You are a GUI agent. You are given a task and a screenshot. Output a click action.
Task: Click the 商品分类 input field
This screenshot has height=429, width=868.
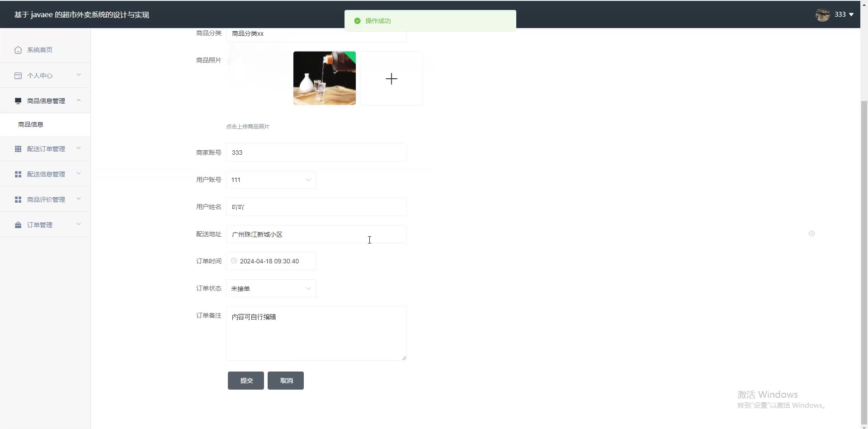point(316,34)
